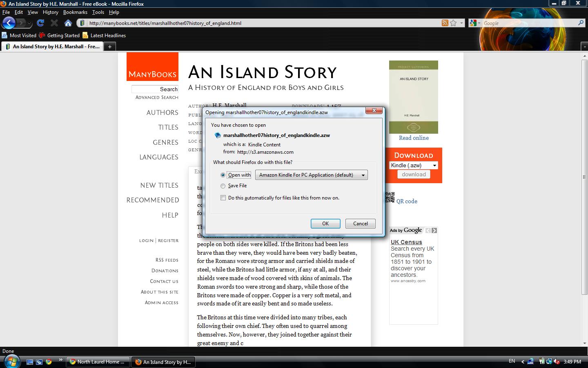Screen dimensions: 588x368
Task: Open the File menu
Action: tap(6, 12)
